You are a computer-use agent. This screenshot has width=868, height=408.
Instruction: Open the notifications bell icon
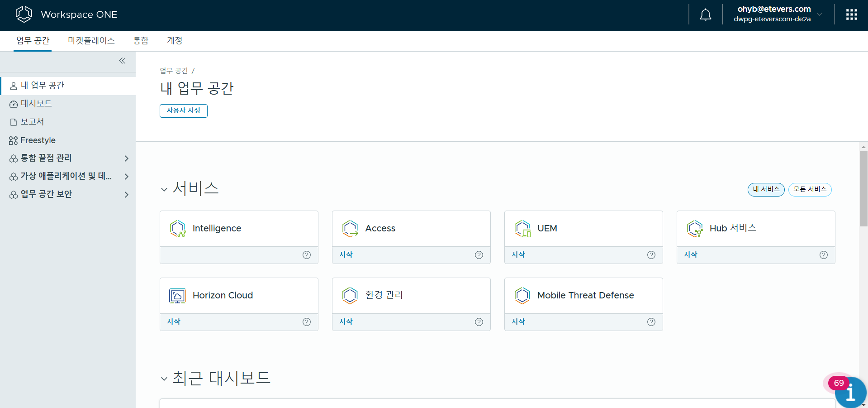point(705,15)
